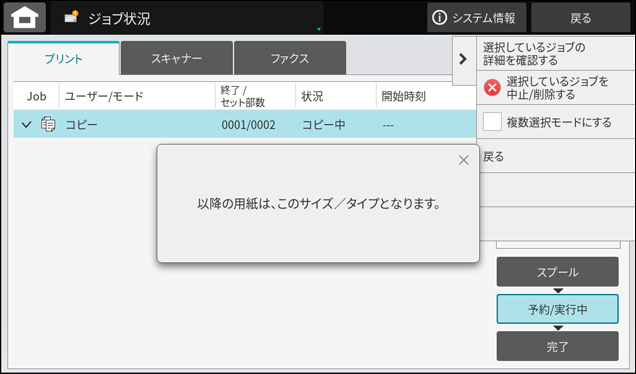Click the コピー中 status cell
636x374 pixels.
tap(323, 125)
